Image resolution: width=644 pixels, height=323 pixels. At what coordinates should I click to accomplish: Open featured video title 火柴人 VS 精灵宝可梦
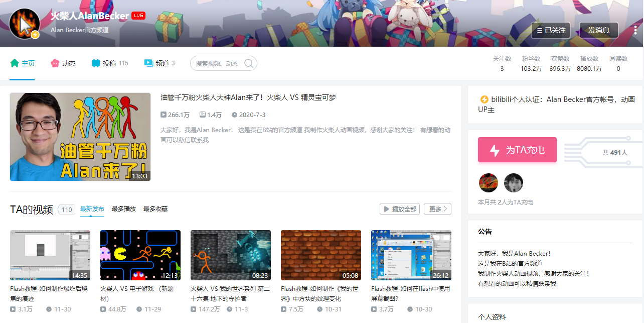pos(248,97)
